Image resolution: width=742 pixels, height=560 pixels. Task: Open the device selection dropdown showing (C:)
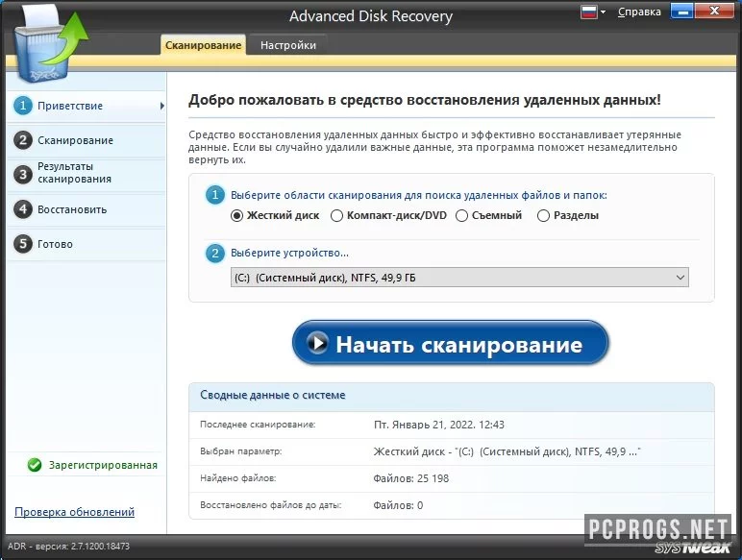pos(459,278)
